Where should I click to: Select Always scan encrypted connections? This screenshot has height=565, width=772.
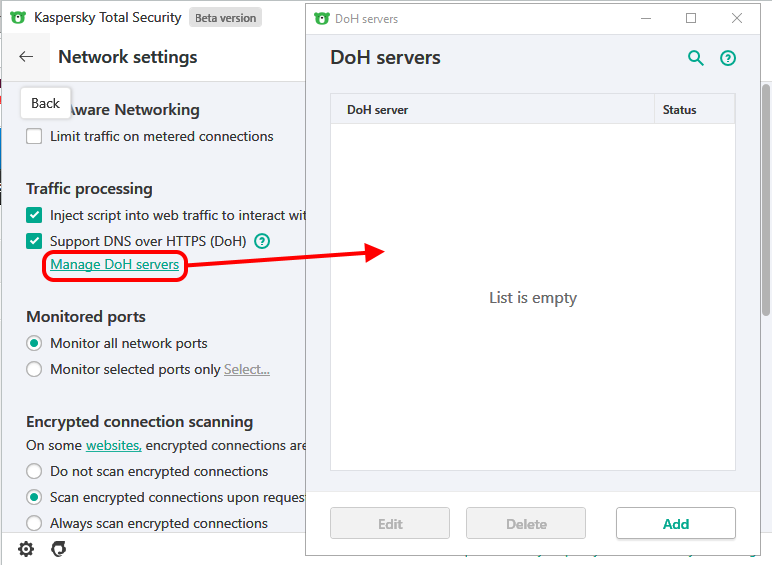[x=34, y=523]
